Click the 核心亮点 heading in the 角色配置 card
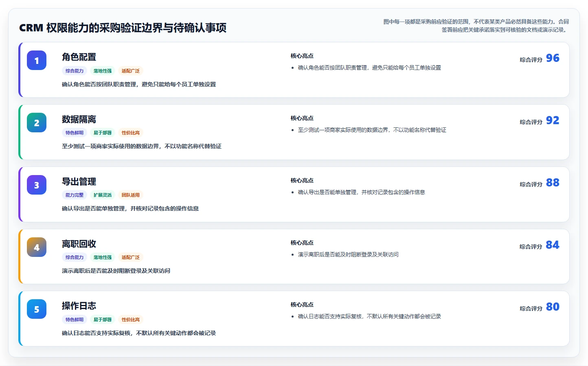 (x=302, y=56)
